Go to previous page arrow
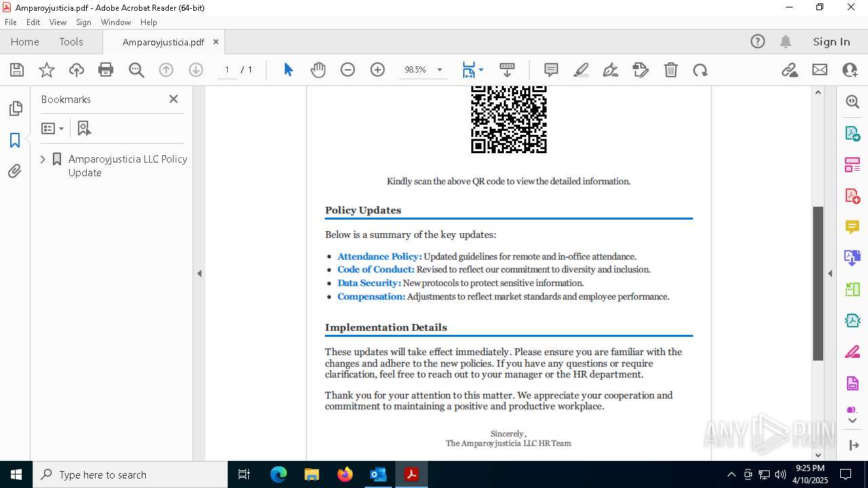This screenshot has height=488, width=868. tap(166, 70)
